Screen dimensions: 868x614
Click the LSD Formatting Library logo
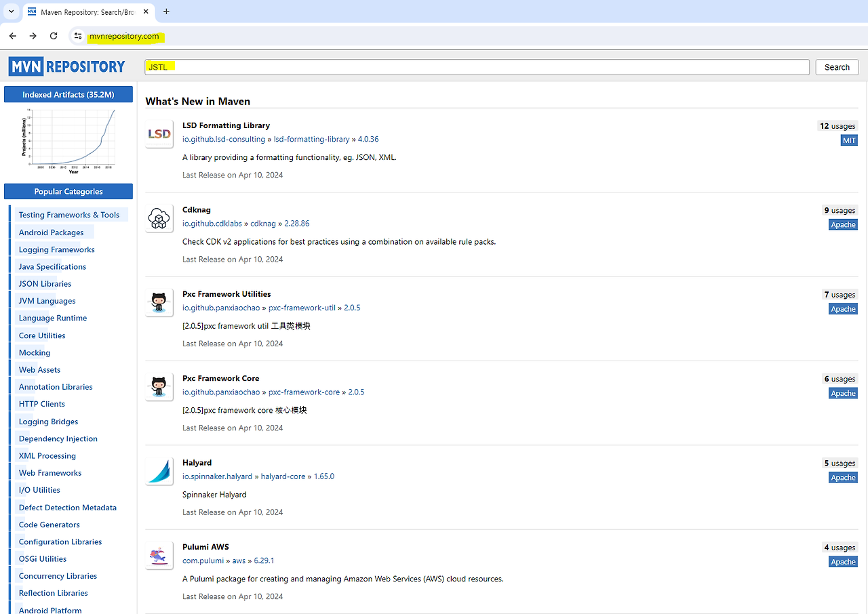tap(159, 134)
